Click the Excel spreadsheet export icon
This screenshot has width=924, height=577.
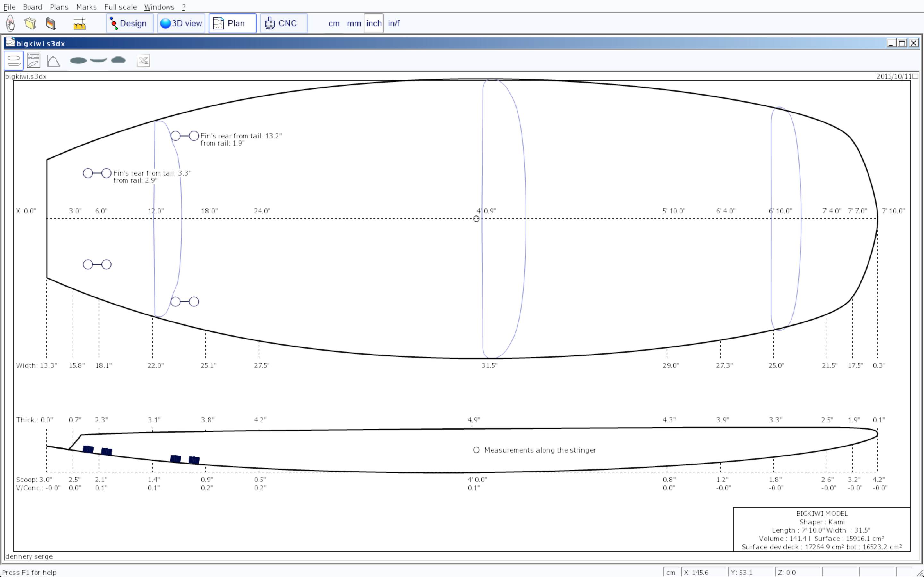point(143,61)
